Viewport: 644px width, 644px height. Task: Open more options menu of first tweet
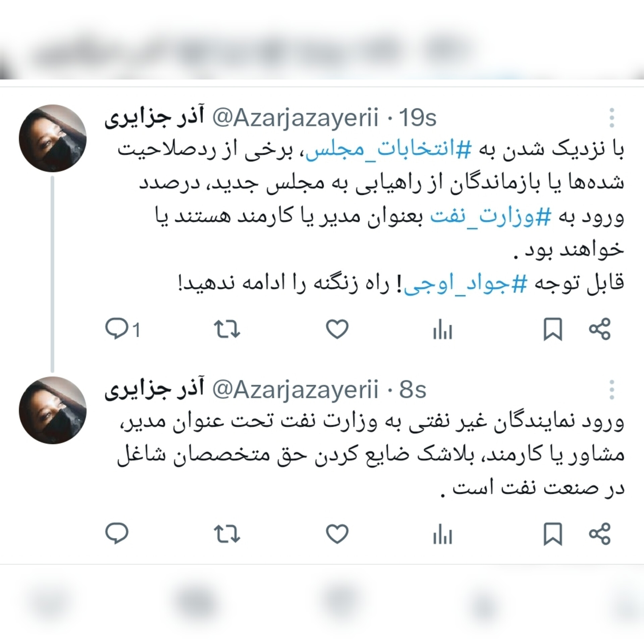pyautogui.click(x=612, y=118)
